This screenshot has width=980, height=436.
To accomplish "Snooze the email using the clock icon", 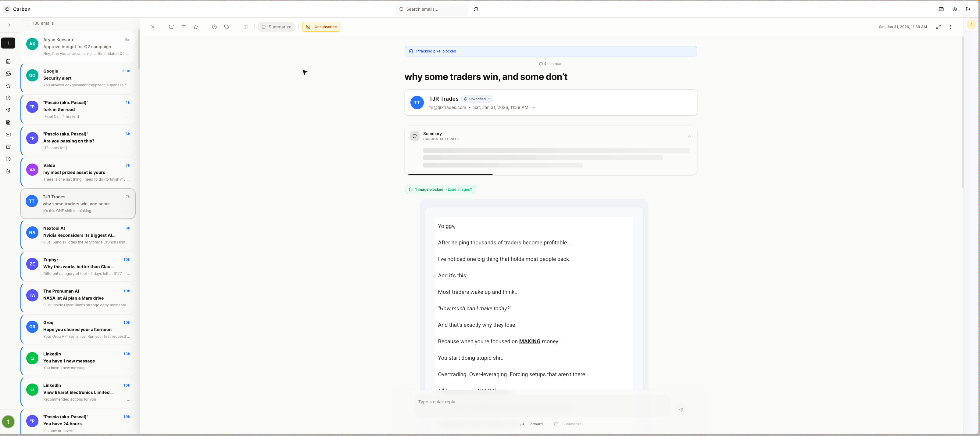I will point(214,27).
